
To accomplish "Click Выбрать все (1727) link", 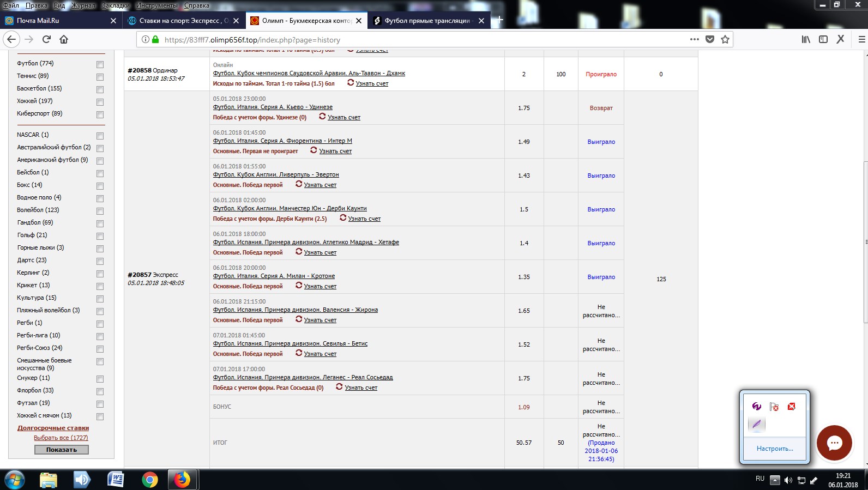I will 61,438.
